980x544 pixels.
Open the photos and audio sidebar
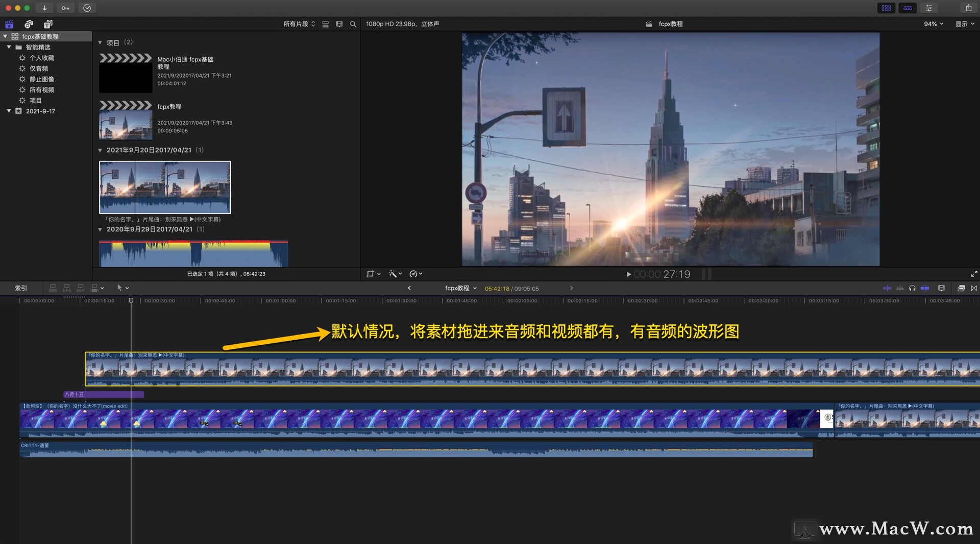[x=29, y=24]
